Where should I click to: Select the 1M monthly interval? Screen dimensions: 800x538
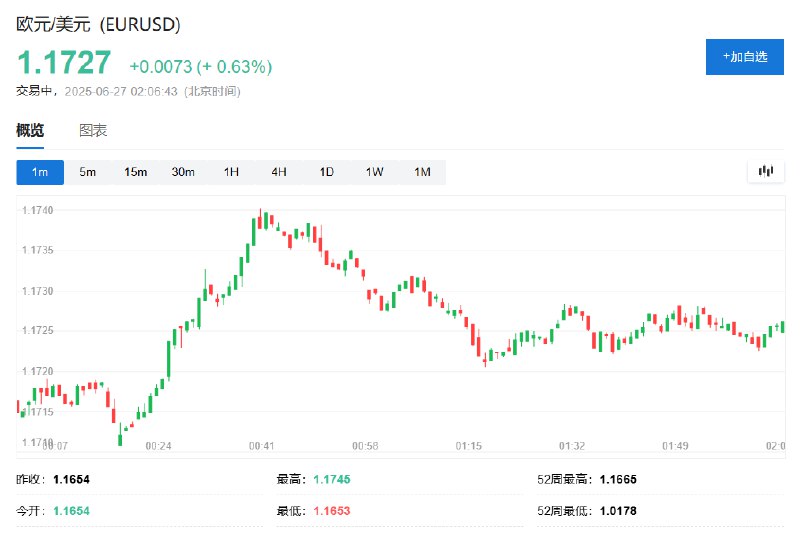click(422, 172)
